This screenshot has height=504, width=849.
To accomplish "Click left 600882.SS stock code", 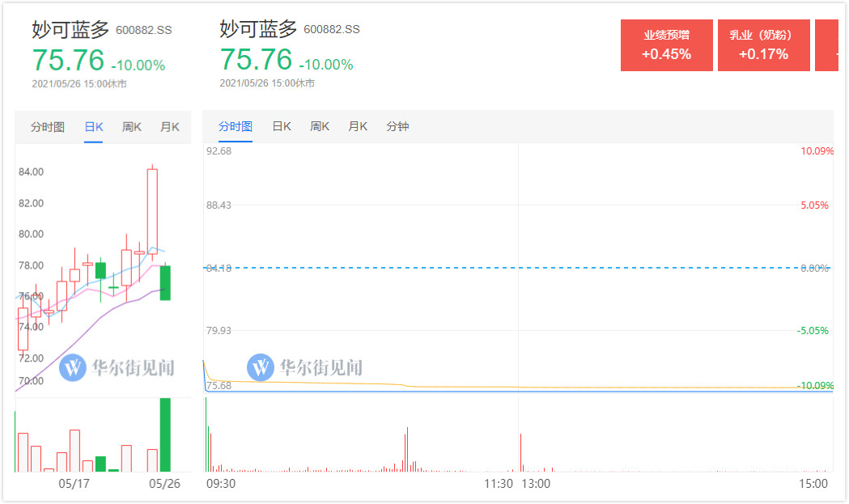I will [143, 30].
